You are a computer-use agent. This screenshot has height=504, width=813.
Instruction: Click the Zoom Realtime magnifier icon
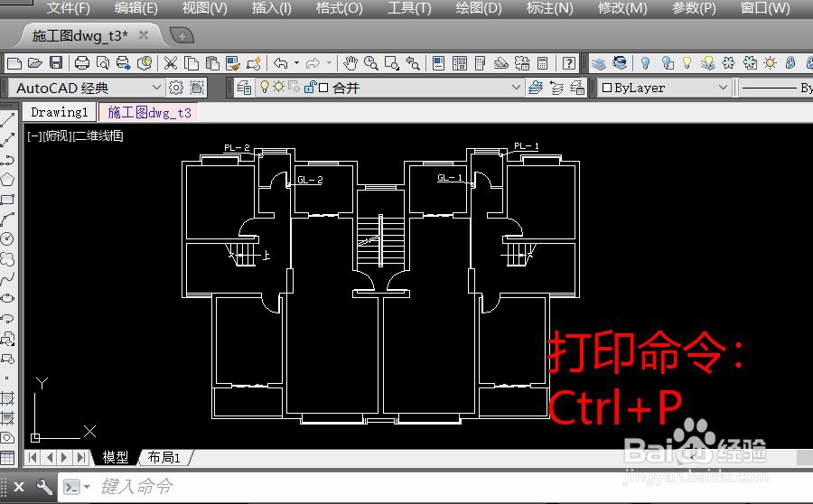click(371, 63)
